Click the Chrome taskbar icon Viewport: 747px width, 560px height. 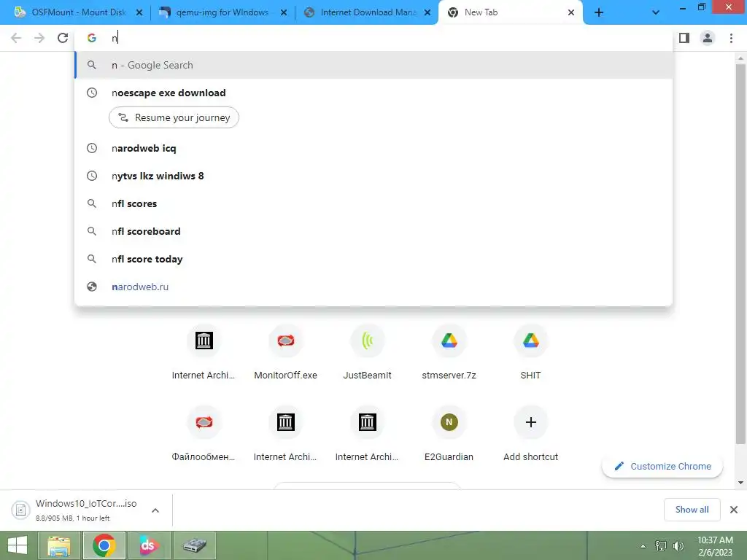click(x=104, y=545)
